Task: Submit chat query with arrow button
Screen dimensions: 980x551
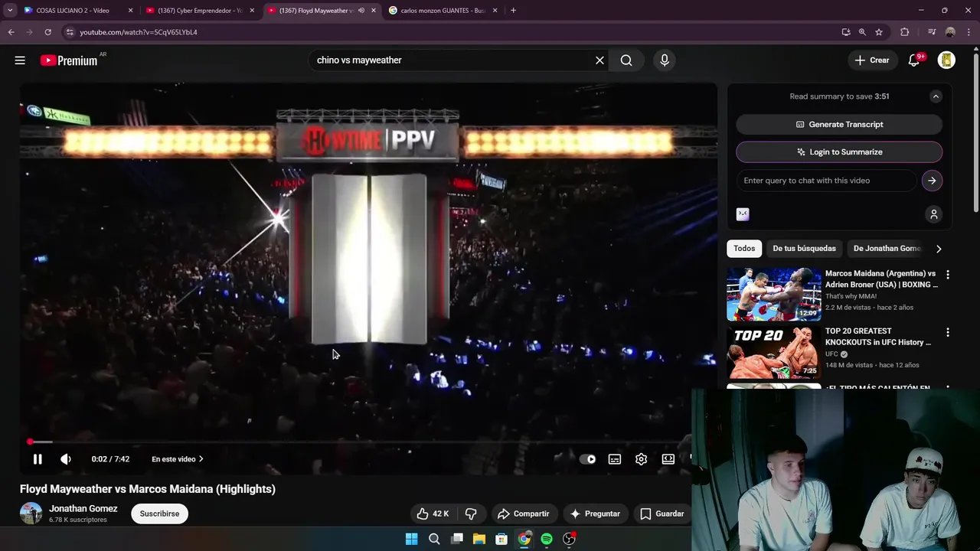Action: click(x=932, y=181)
